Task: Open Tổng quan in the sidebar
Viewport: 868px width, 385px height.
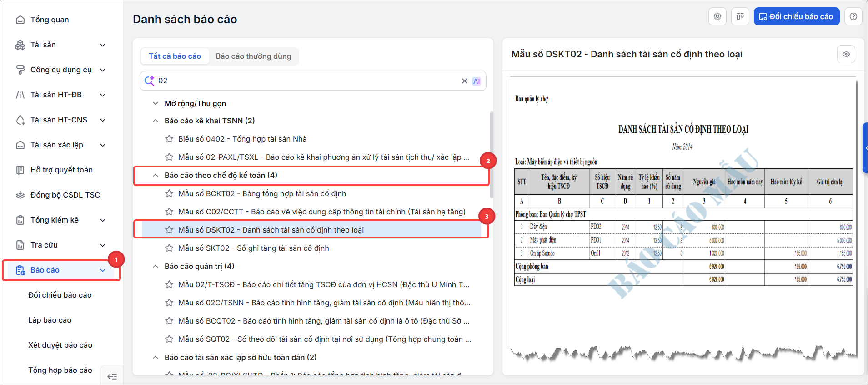Action: 50,20
